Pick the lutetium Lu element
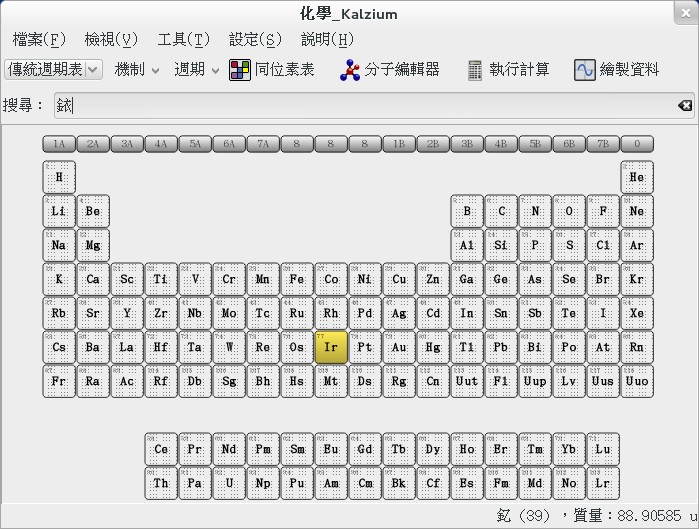 point(603,449)
